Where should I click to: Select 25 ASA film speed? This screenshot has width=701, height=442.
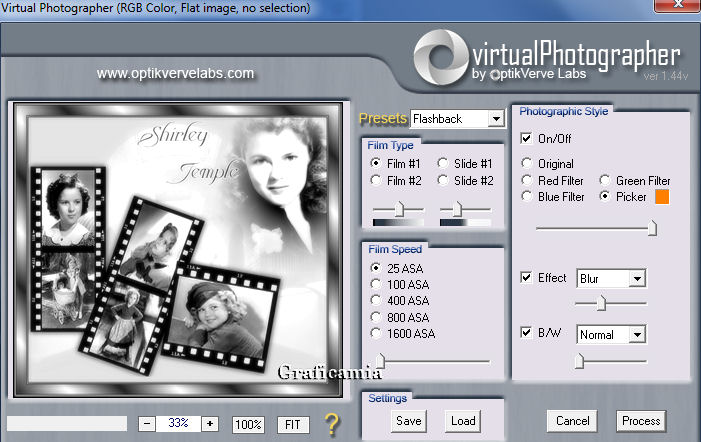[376, 268]
